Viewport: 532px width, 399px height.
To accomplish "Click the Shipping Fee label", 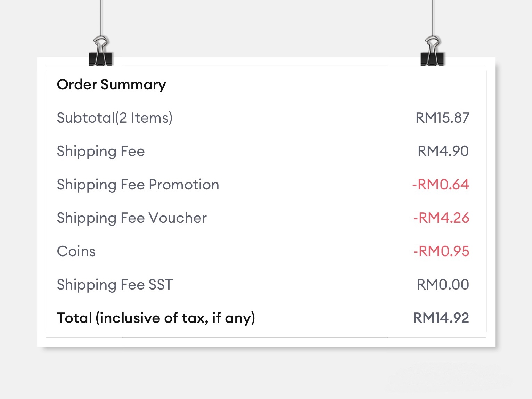I will 101,151.
